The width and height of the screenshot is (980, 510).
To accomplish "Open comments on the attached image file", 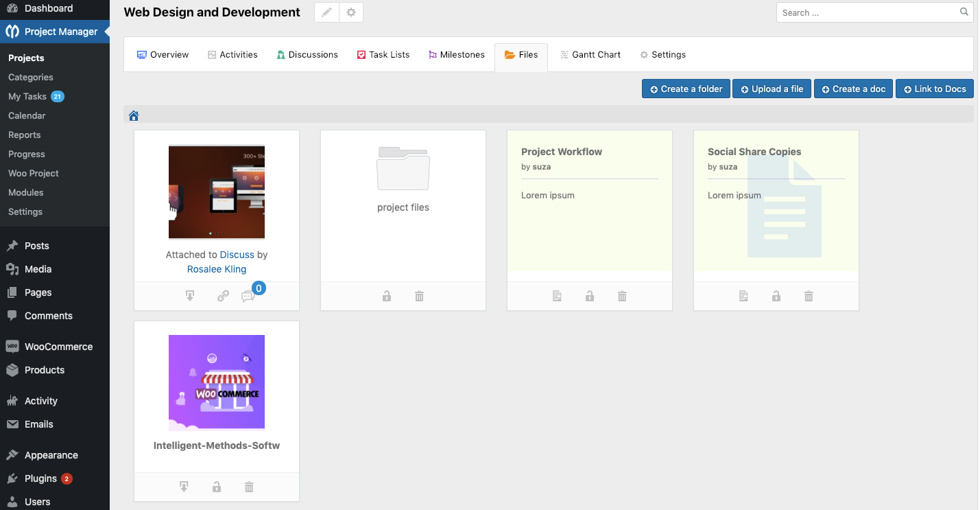I will click(x=248, y=295).
